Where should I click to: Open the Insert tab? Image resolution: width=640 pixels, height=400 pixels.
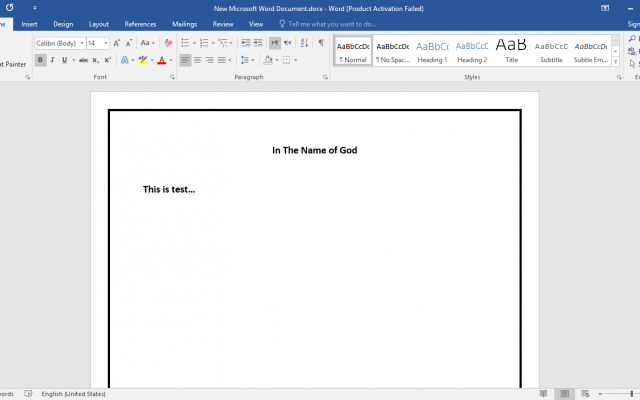pos(29,24)
